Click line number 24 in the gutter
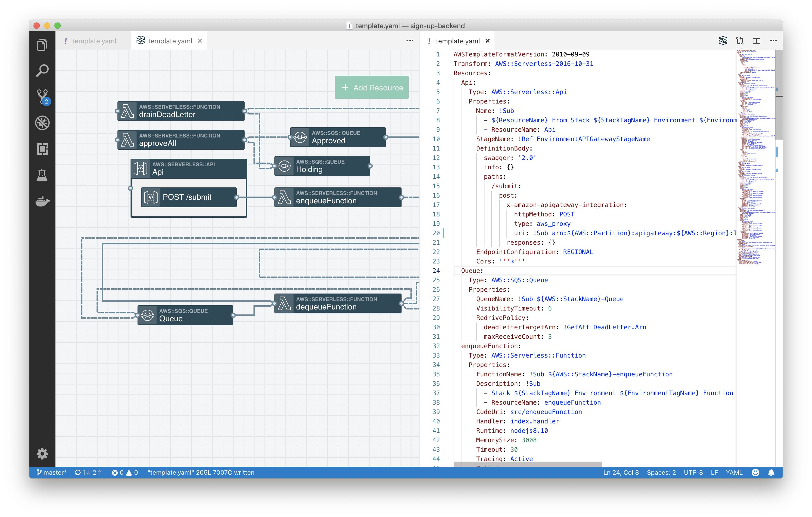 (436, 271)
